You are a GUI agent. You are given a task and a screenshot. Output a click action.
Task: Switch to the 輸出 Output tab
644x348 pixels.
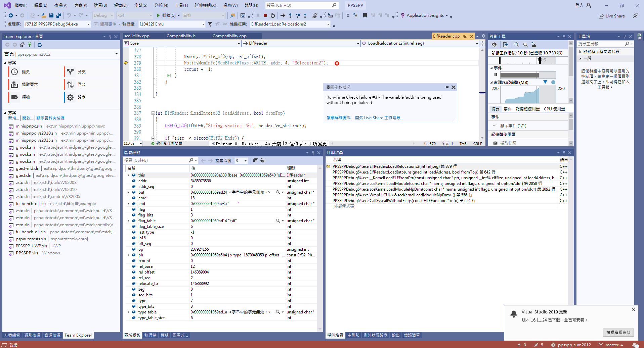pos(395,335)
